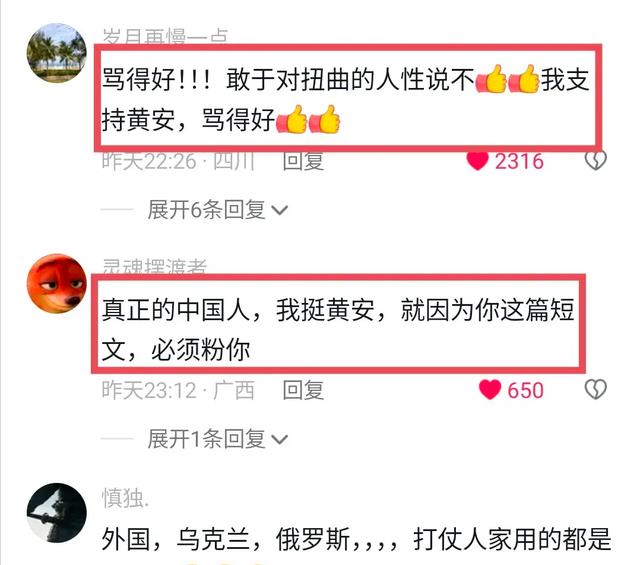Like the comment with 2316 likes
This screenshot has width=640, height=565.
[x=478, y=160]
